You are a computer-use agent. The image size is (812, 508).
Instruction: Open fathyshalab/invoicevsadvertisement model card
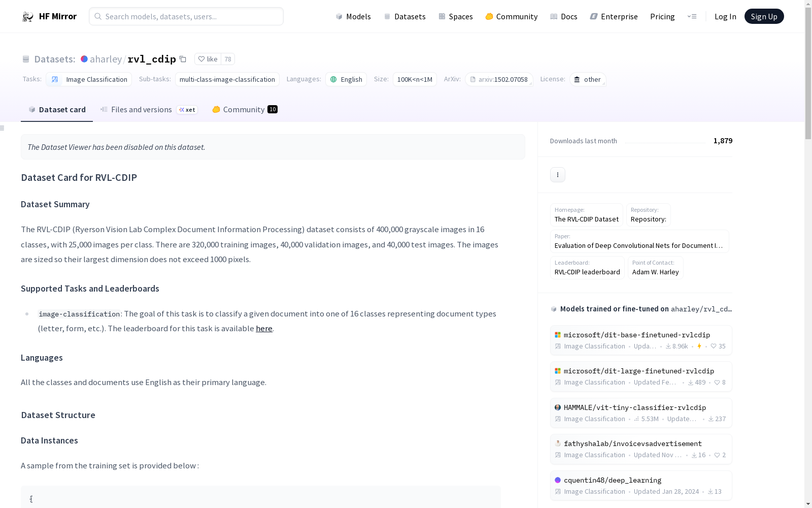point(641,449)
